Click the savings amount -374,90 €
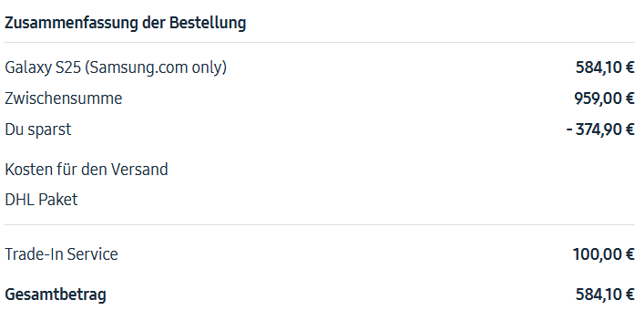This screenshot has height=331, width=644. pyautogui.click(x=600, y=129)
